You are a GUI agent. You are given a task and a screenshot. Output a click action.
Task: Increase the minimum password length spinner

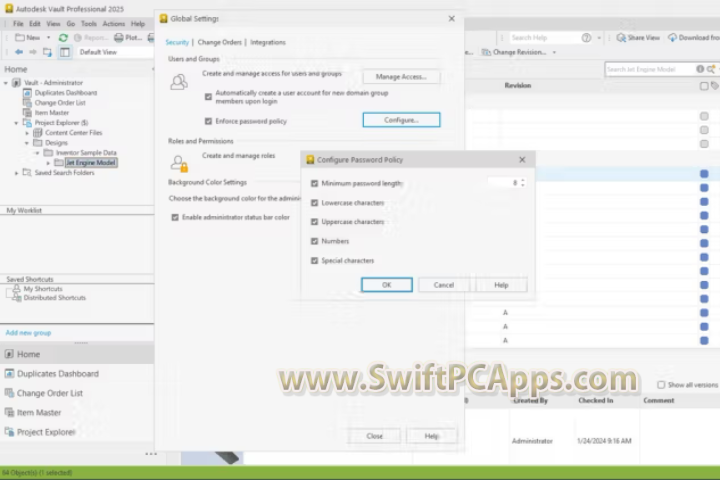pyautogui.click(x=523, y=181)
